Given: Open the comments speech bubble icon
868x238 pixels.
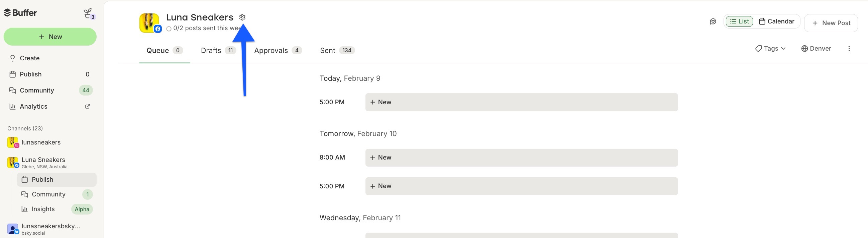Looking at the screenshot, I should (x=713, y=21).
